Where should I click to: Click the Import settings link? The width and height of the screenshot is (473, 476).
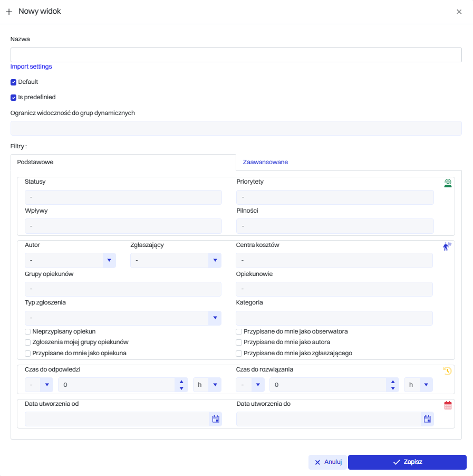pos(31,66)
